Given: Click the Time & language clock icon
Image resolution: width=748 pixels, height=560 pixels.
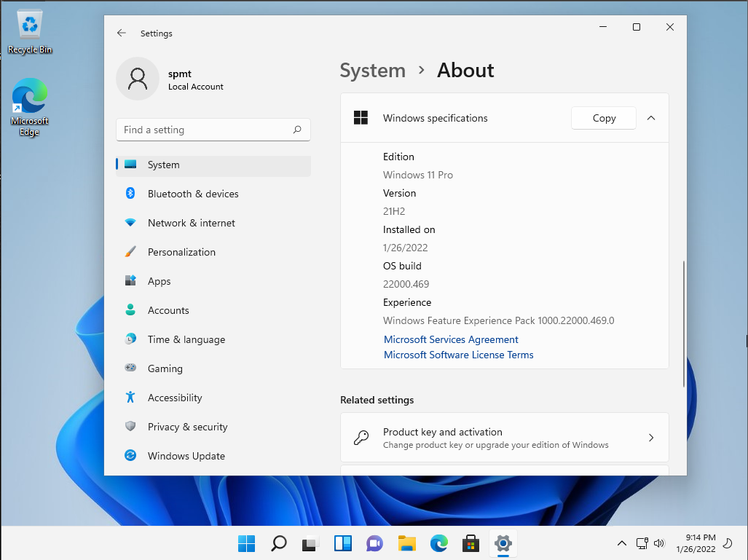Looking at the screenshot, I should pos(130,339).
